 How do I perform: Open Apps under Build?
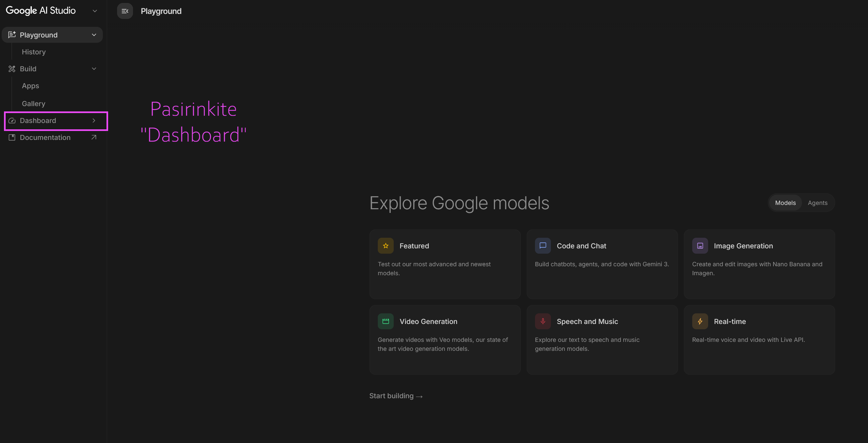click(30, 86)
